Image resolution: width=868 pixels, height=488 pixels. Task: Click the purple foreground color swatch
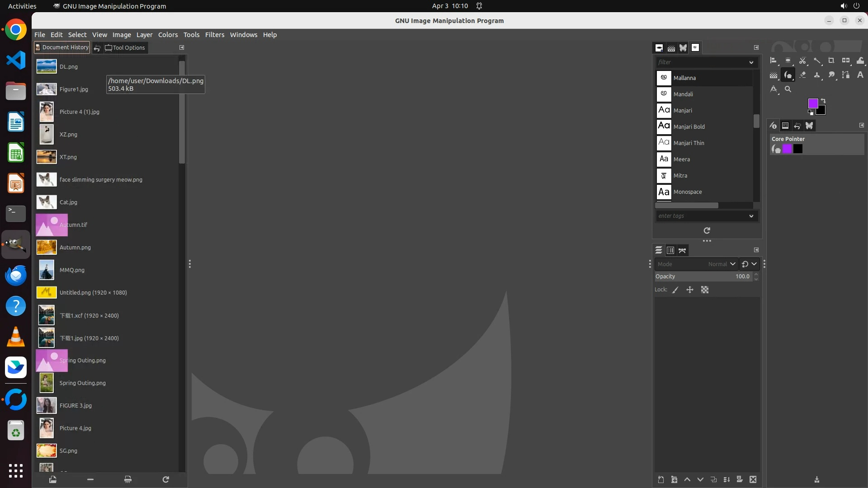(x=812, y=103)
